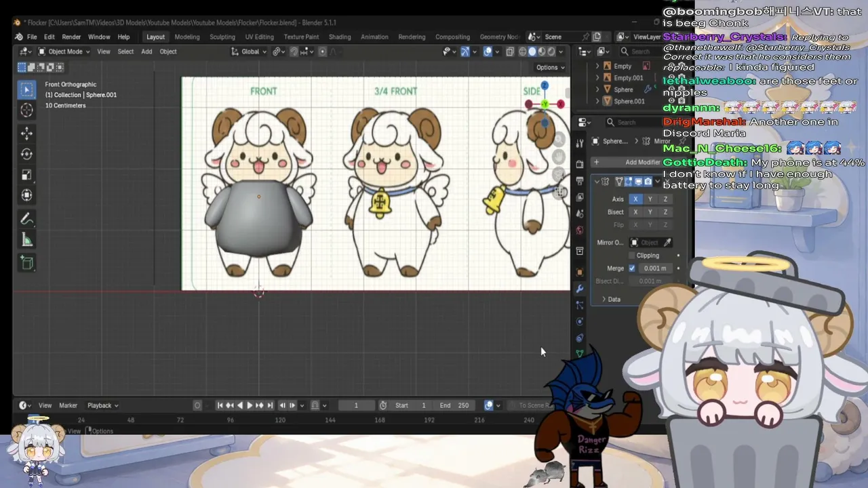Open the Modifiers wrench tab

[x=579, y=289]
